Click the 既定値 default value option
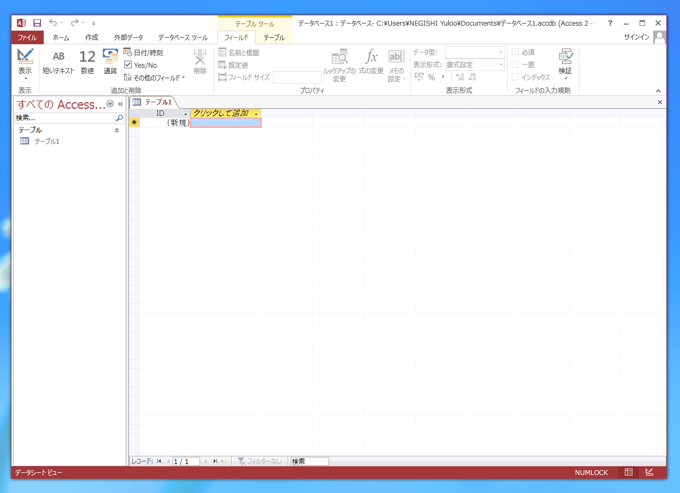Image resolution: width=680 pixels, height=493 pixels. click(x=233, y=65)
